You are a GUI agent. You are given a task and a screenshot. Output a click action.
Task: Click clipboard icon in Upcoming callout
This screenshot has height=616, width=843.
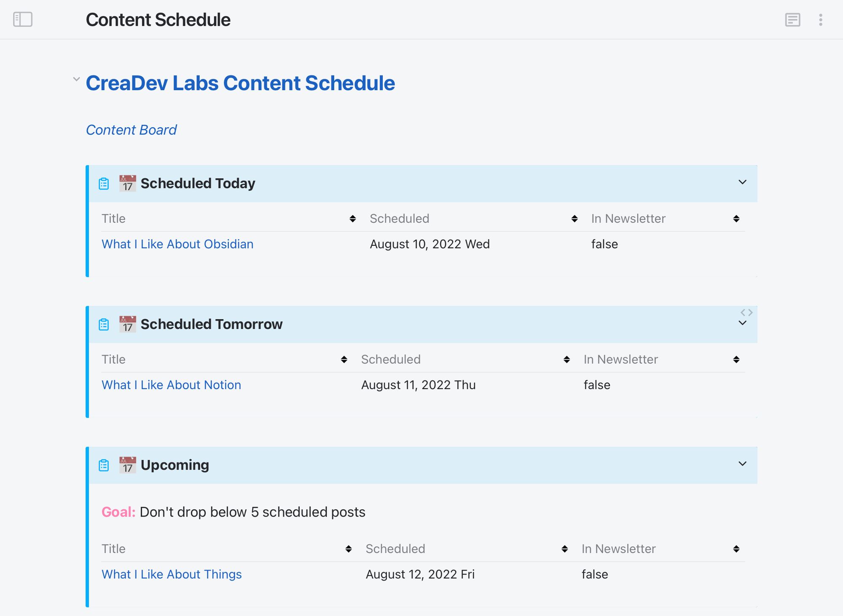point(104,465)
